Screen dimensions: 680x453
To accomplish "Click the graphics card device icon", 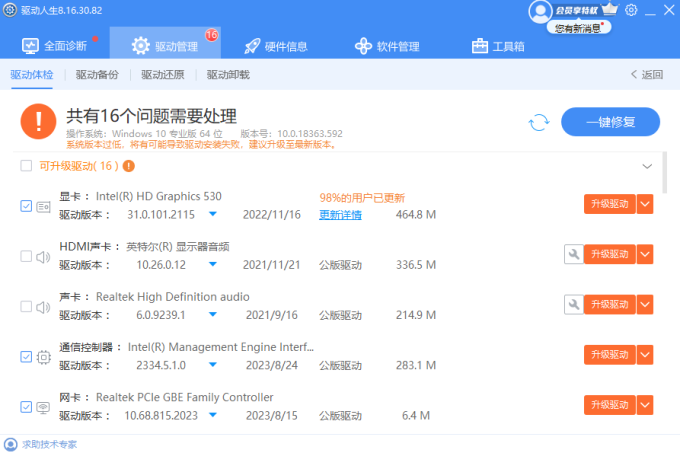I will point(43,207).
